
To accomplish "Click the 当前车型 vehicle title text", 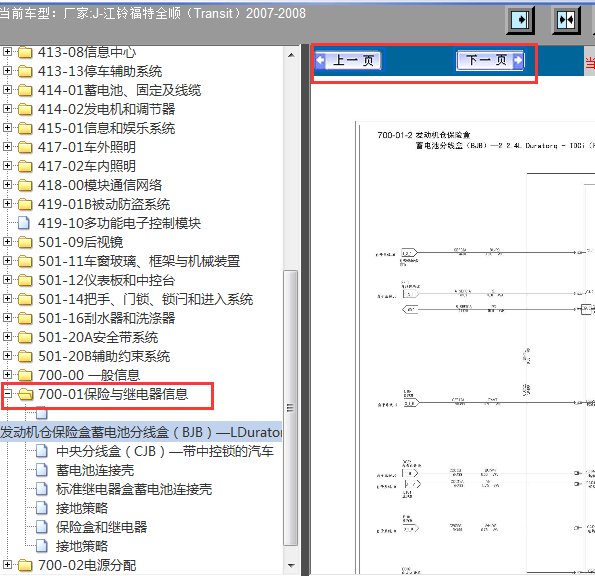I will pos(153,14).
